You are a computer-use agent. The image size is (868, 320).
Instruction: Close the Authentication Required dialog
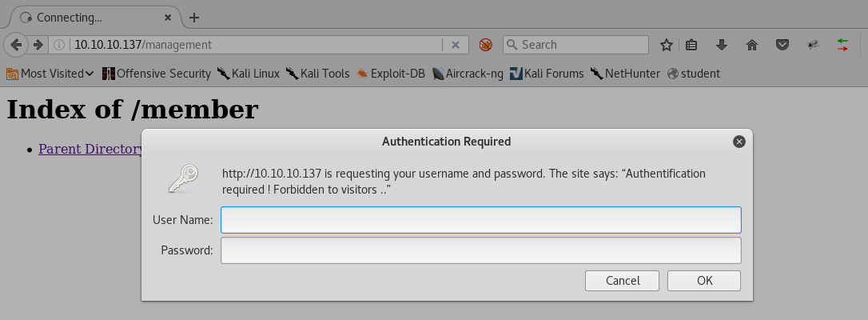739,142
